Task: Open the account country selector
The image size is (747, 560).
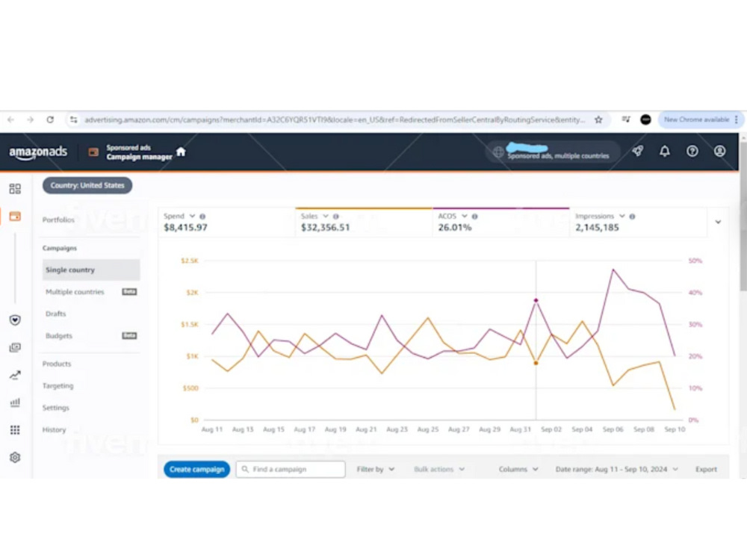Action: pos(552,152)
